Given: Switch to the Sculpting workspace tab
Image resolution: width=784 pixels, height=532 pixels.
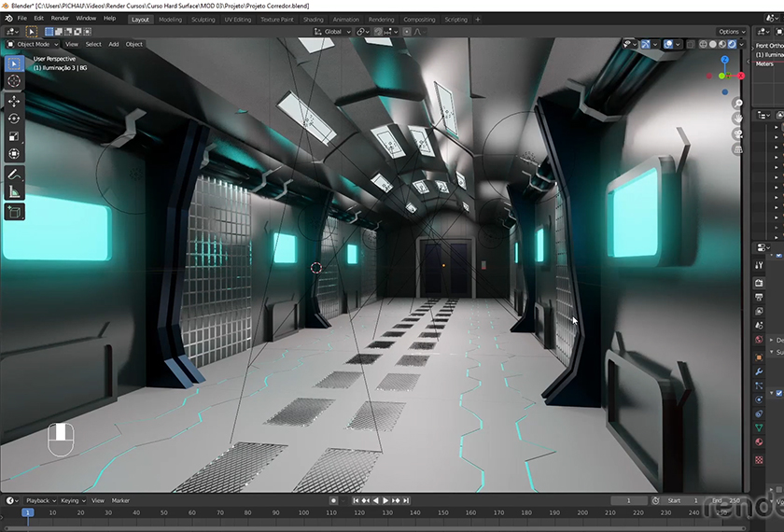Looking at the screenshot, I should pos(203,19).
